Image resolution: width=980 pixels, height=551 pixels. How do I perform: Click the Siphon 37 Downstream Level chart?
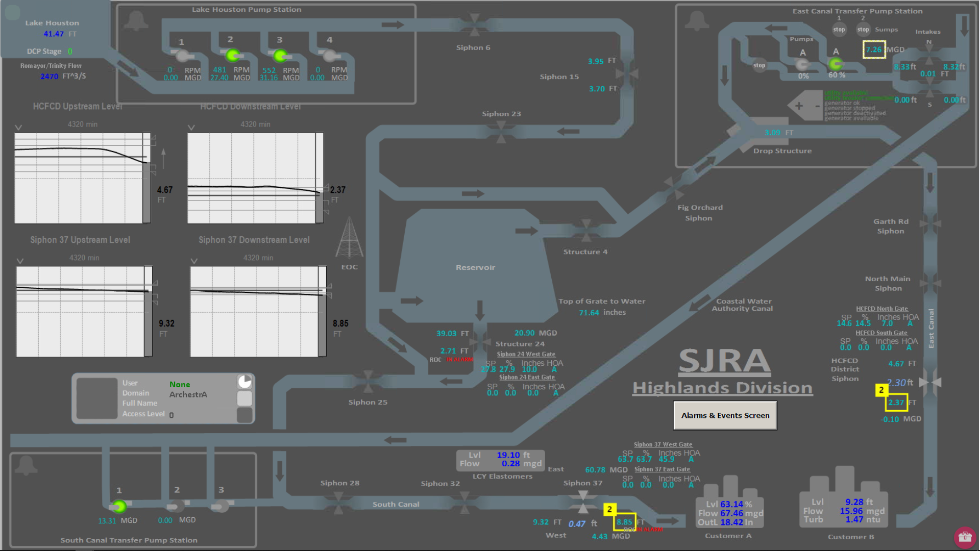click(254, 312)
